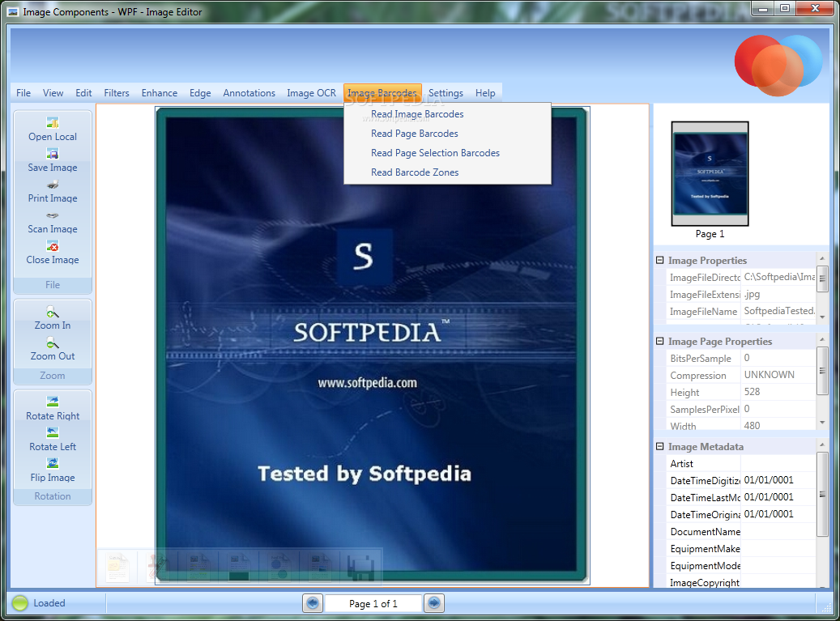Choose Read Page Selection Barcodes

pos(447,152)
